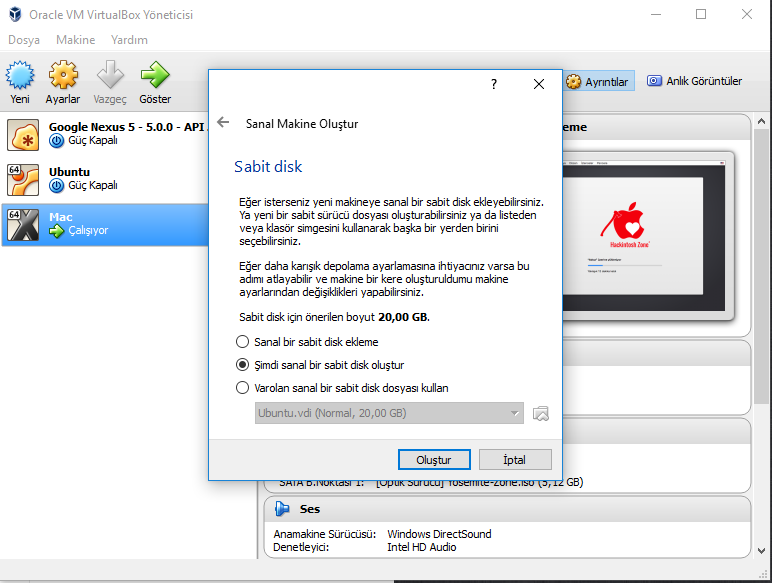Image resolution: width=772 pixels, height=583 pixels.
Task: Select the Ubuntu VM icon
Action: click(x=23, y=180)
